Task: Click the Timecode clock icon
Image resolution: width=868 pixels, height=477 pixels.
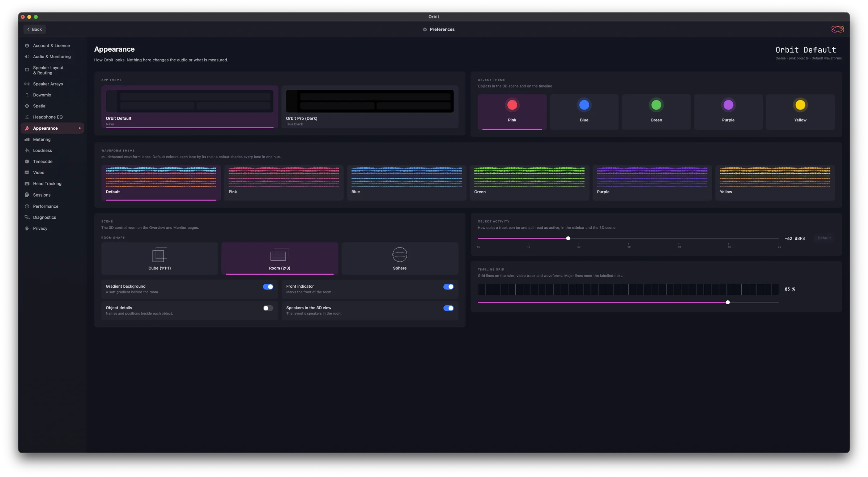Action: point(27,162)
